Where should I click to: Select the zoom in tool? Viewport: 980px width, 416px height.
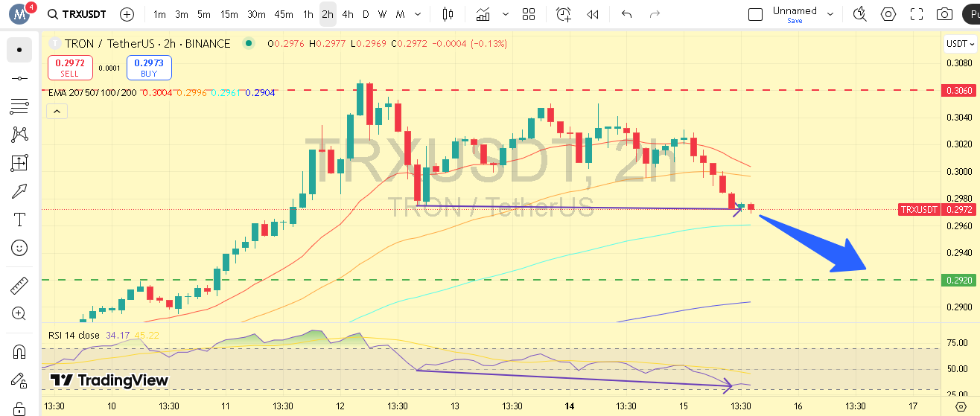point(19,314)
